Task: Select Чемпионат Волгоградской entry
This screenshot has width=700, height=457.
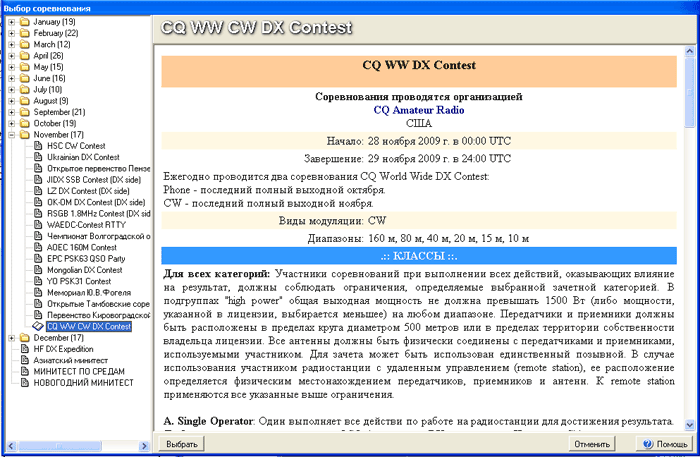Action: (98, 236)
